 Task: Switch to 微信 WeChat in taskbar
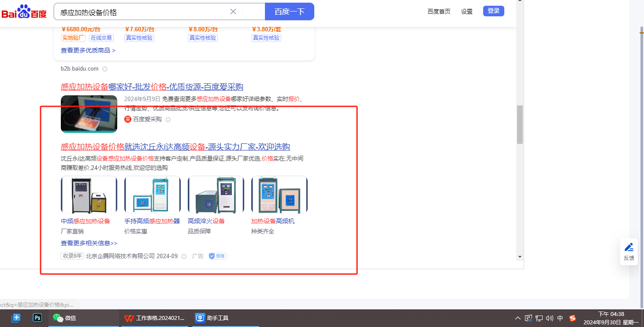(x=83, y=318)
